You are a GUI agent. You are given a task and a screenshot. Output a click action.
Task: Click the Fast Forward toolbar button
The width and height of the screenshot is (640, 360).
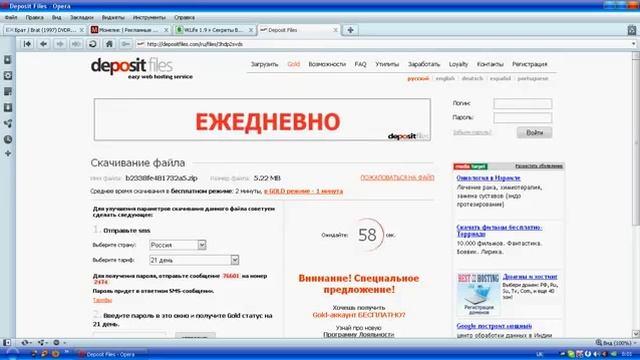click(76, 44)
